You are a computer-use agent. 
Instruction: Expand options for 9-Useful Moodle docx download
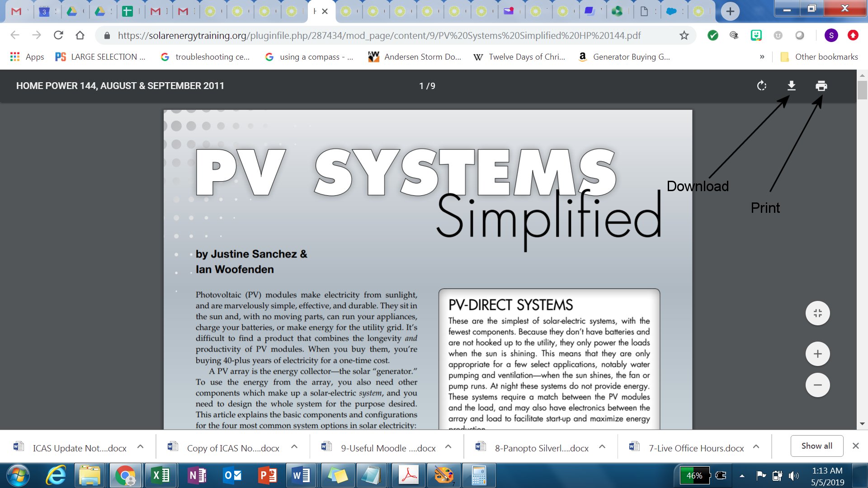click(x=448, y=447)
